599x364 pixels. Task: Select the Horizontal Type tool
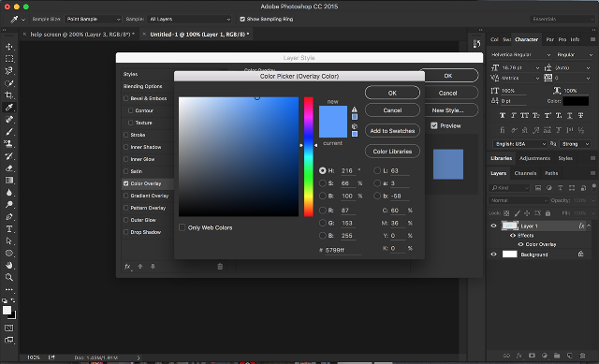[8, 229]
